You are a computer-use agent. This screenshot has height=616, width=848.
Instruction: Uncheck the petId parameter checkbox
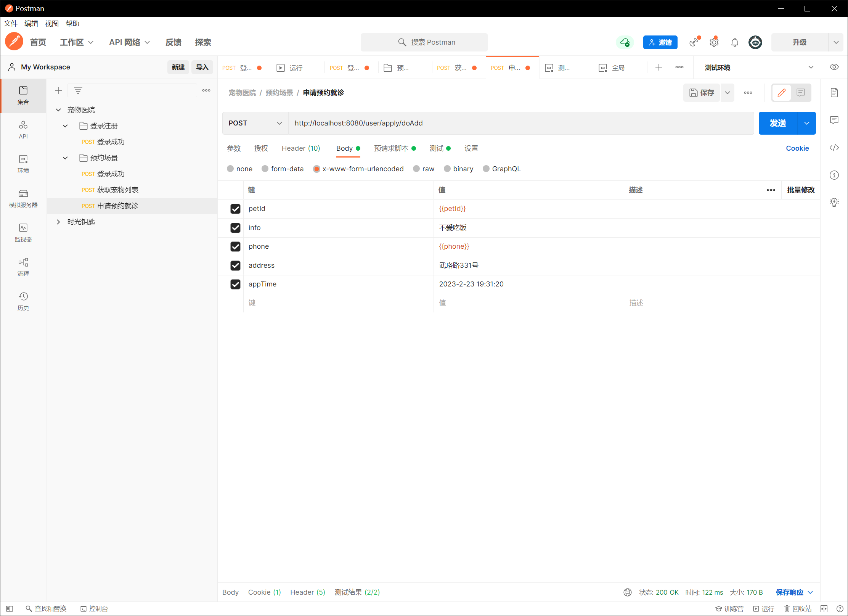pos(235,209)
